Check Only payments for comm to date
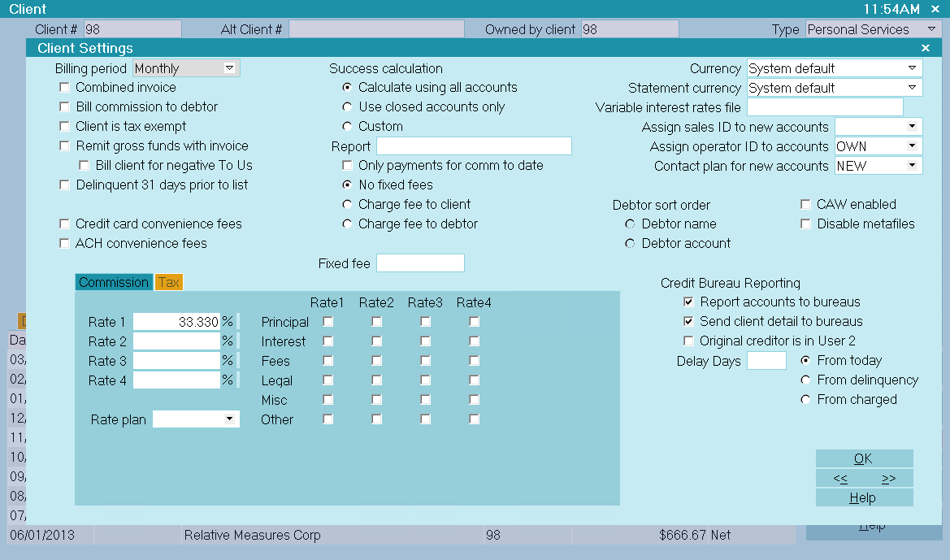The height and width of the screenshot is (560, 950). pos(347,166)
